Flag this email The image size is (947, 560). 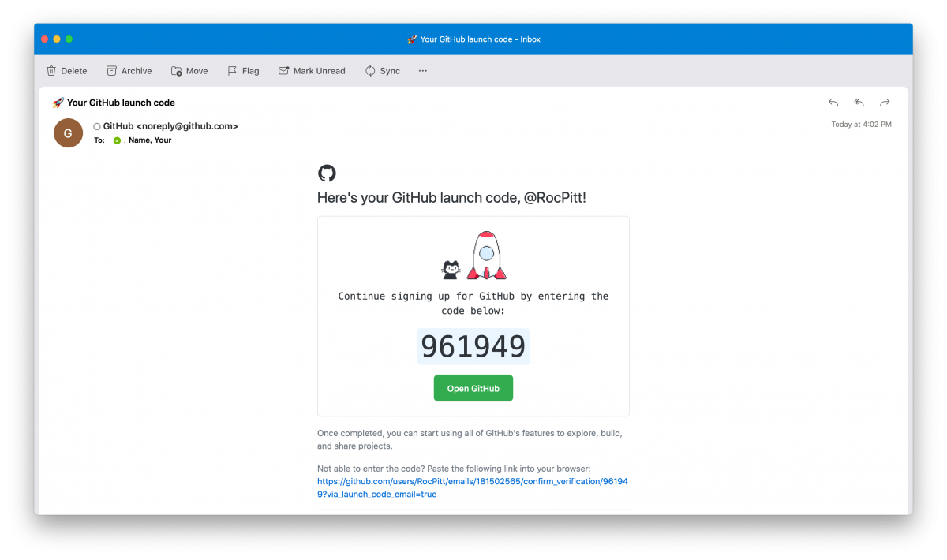[x=243, y=71]
